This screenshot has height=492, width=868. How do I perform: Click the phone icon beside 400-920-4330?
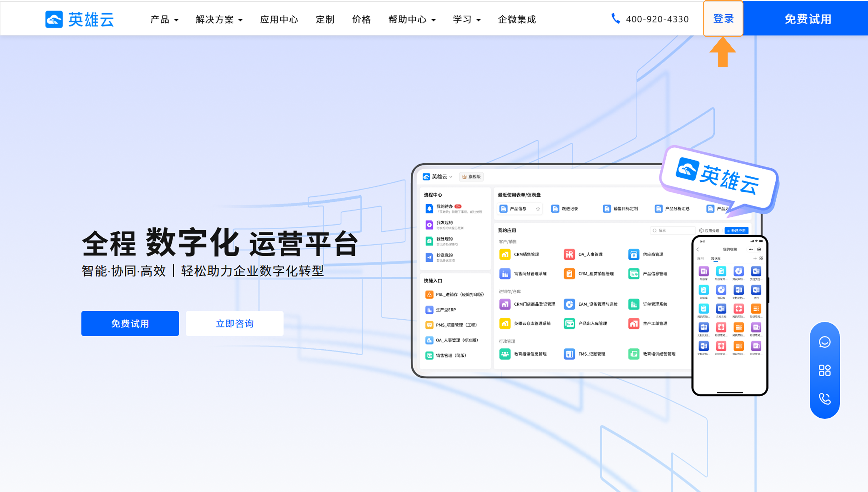pos(616,19)
